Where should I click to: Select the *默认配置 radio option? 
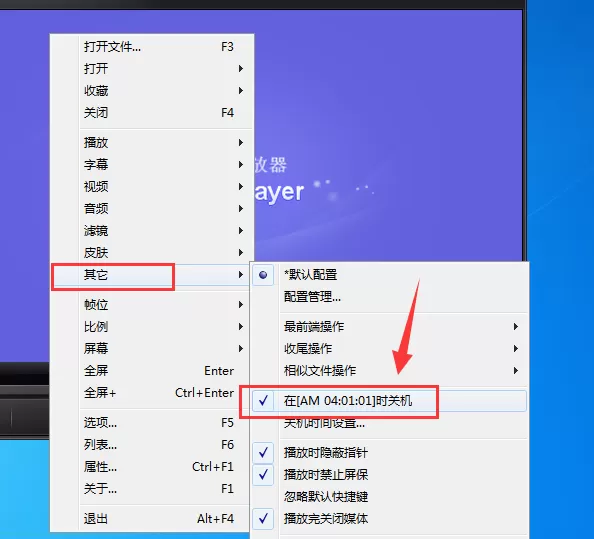389,275
